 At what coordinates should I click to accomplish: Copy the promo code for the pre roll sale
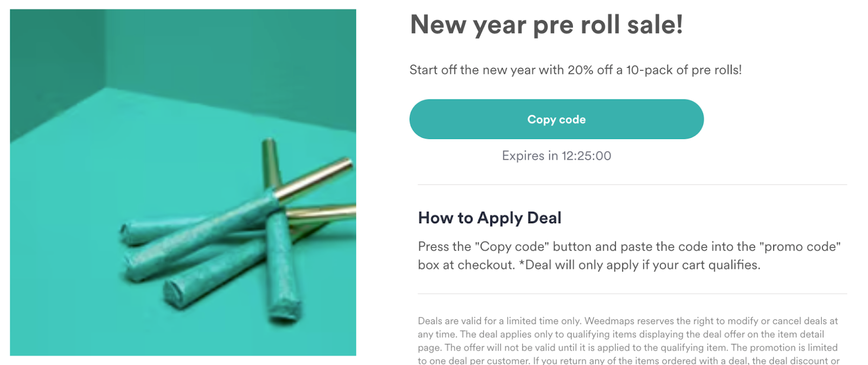(x=556, y=119)
